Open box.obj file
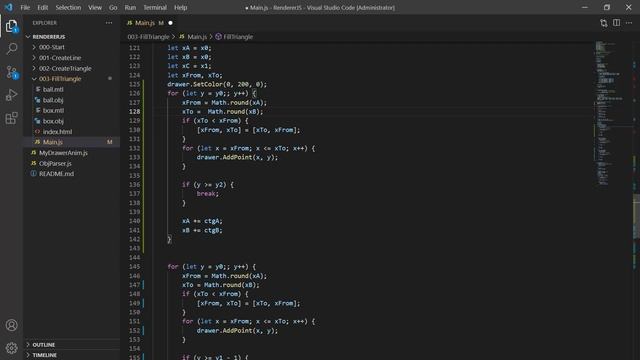 tap(53, 121)
